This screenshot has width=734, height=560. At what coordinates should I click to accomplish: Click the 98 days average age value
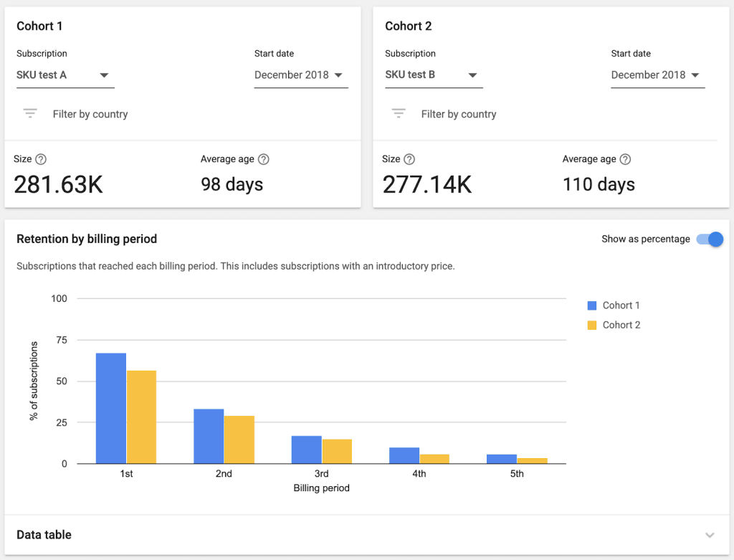232,184
